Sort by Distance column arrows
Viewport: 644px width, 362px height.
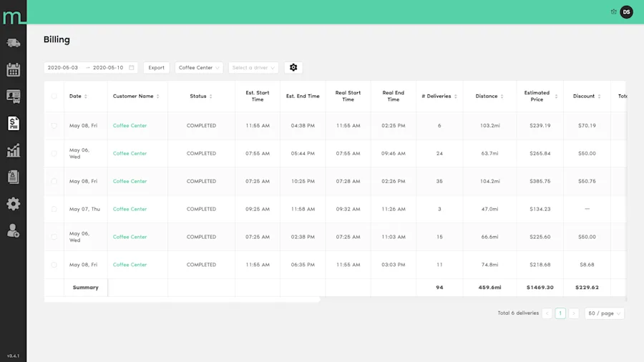pyautogui.click(x=502, y=96)
